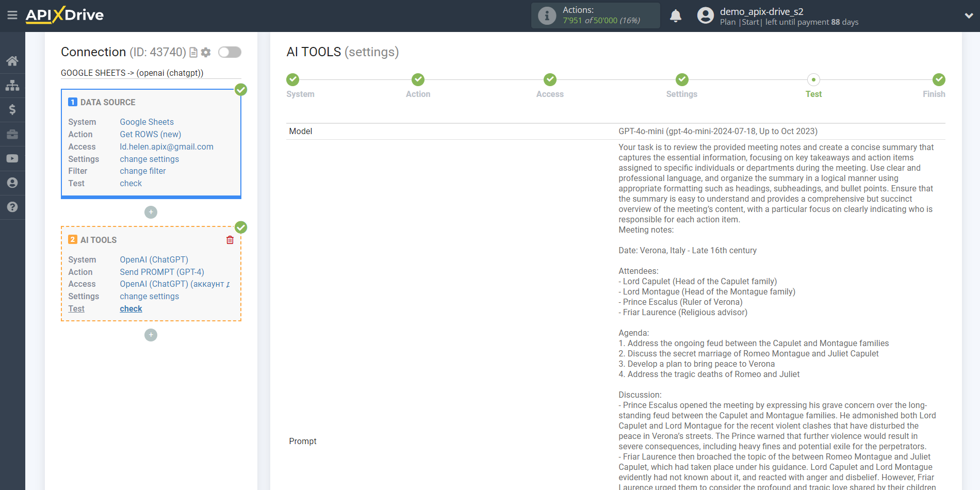The height and width of the screenshot is (490, 980).
Task: Click the Test label in AI Tools
Action: [x=76, y=308]
